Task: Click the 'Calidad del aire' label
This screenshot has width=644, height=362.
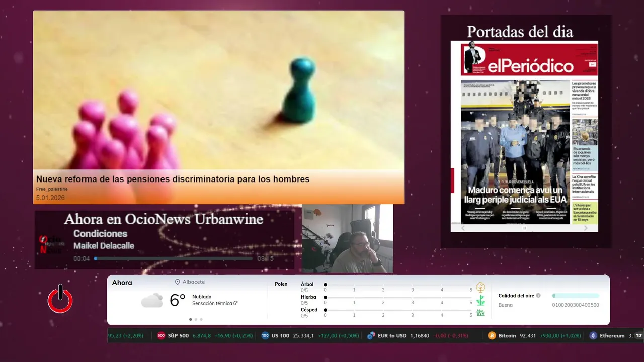Action: tap(516, 296)
